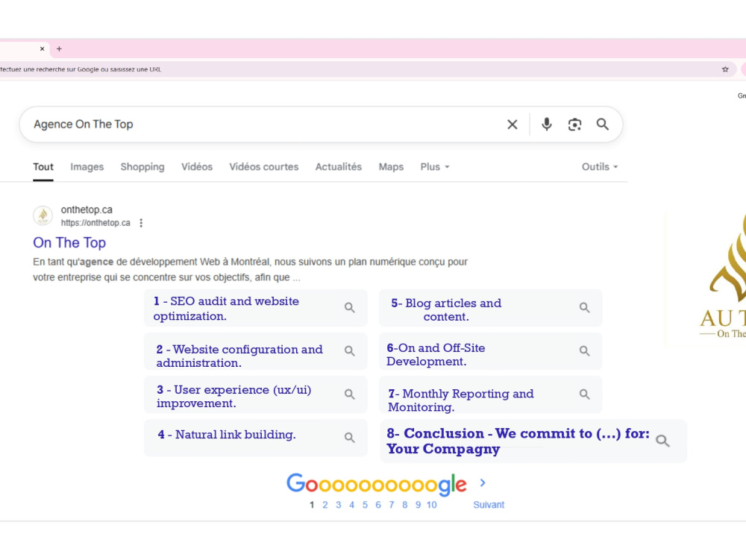
Task: Start voice search with the microphone
Action: tap(547, 125)
